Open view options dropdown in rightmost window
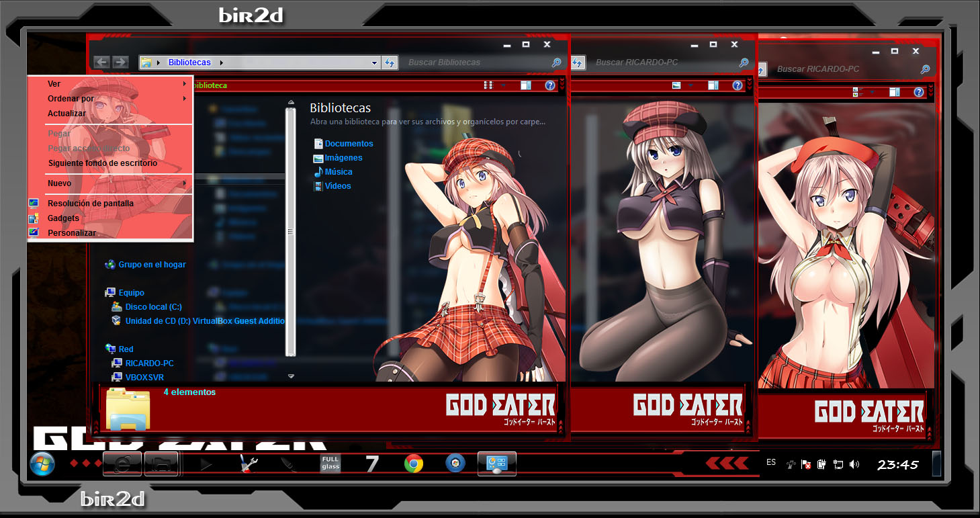The image size is (980, 518). (873, 91)
